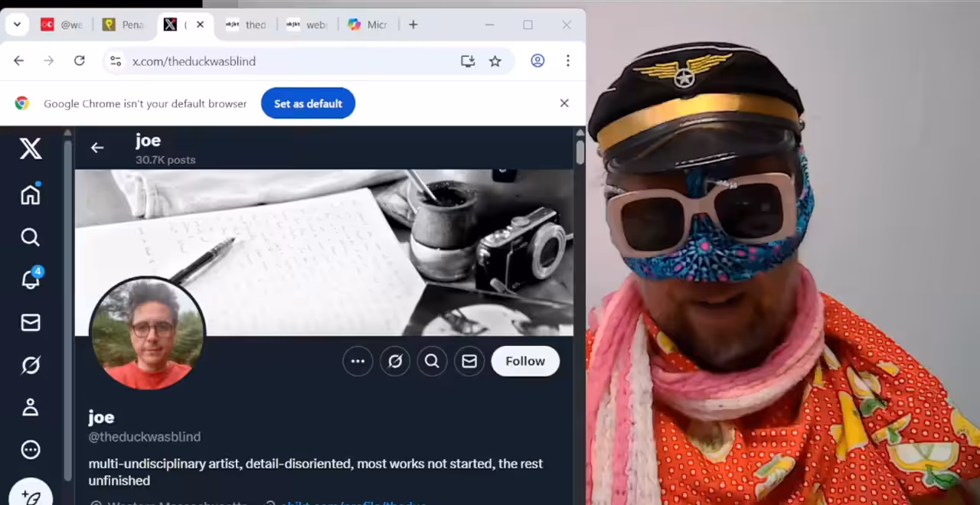
Task: Click 'Google Chrome isn't your default browser' text
Action: pos(145,103)
